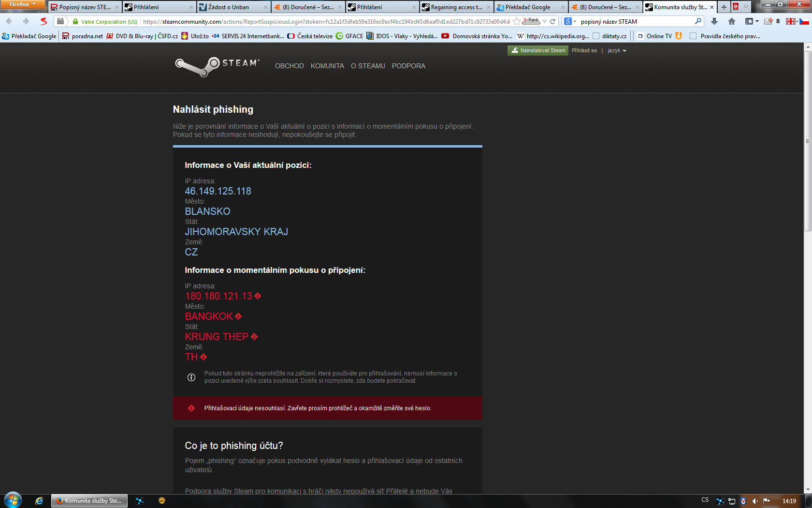Launch Internet Explorer from taskbar

[x=39, y=501]
